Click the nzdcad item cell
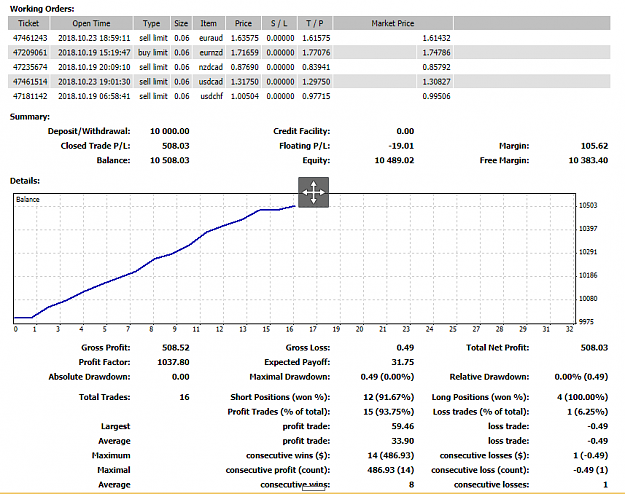 210,67
